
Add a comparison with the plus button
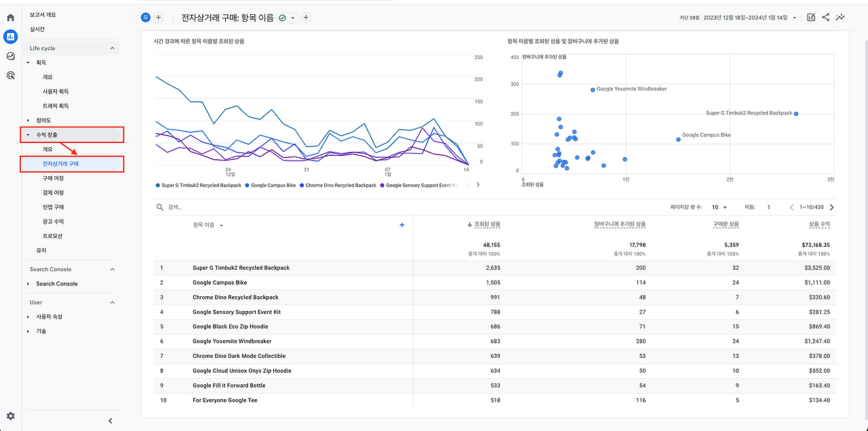[x=159, y=17]
